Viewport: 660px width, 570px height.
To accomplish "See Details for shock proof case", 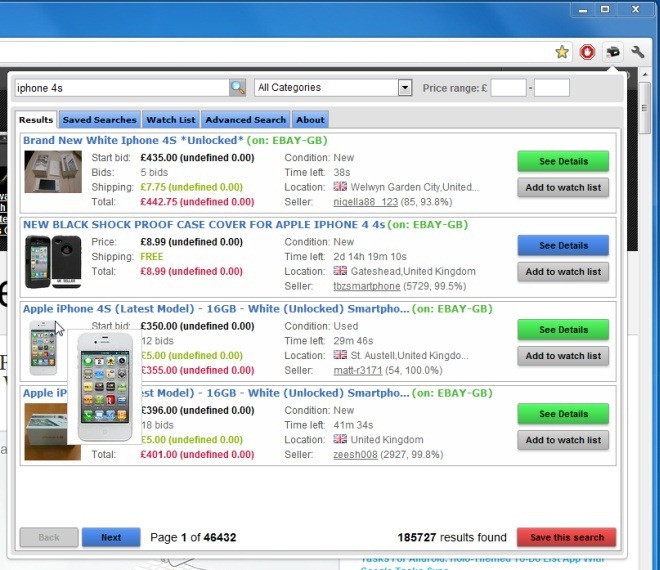I will pyautogui.click(x=563, y=245).
